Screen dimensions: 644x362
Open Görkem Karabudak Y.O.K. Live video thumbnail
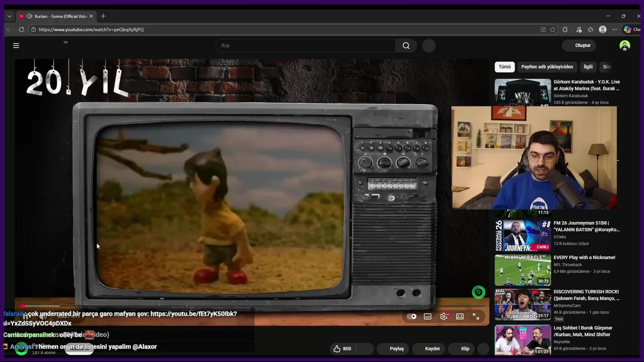(522, 92)
